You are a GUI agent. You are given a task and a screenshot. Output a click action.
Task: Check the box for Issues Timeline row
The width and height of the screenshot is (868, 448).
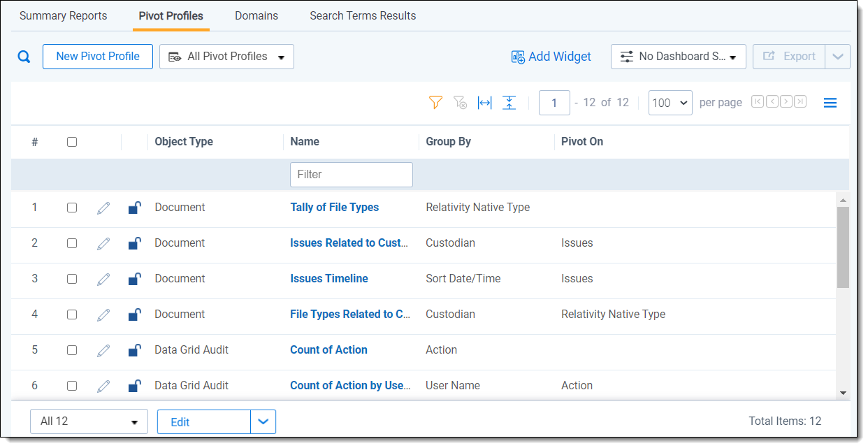[72, 279]
